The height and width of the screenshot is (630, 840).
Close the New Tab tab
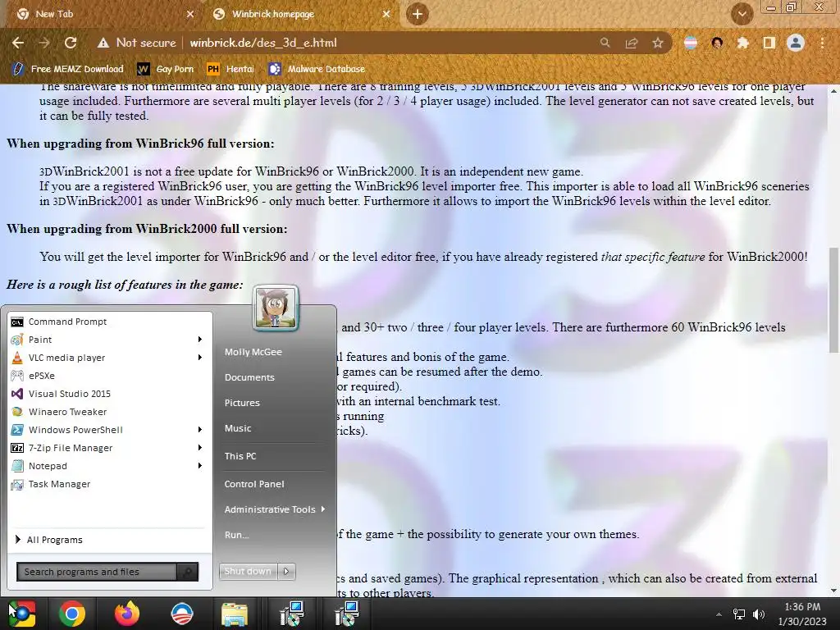click(x=189, y=14)
